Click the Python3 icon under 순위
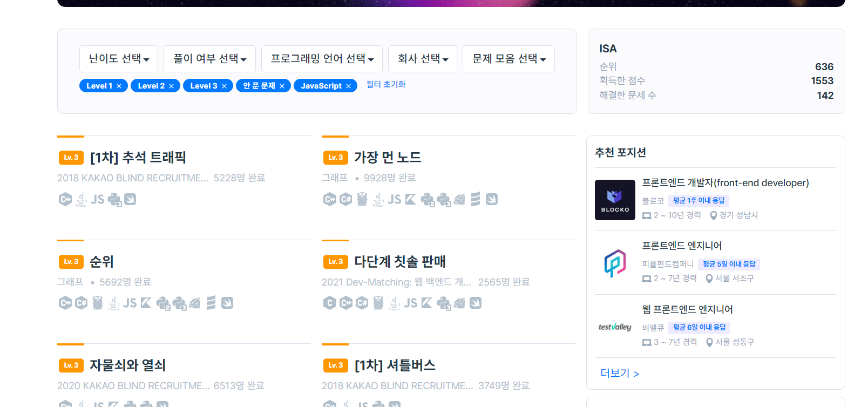Screen dimensions: 868x407 (x=179, y=303)
